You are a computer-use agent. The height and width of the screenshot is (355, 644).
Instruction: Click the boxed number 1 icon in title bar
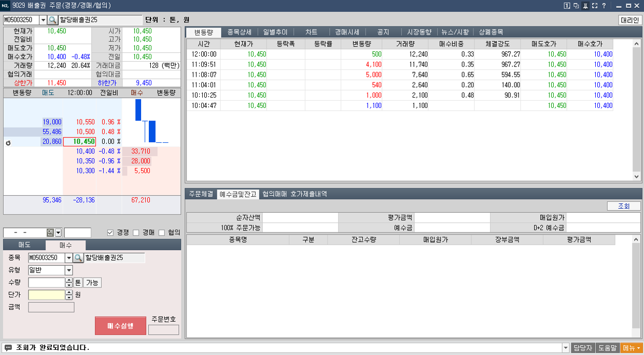pos(567,6)
